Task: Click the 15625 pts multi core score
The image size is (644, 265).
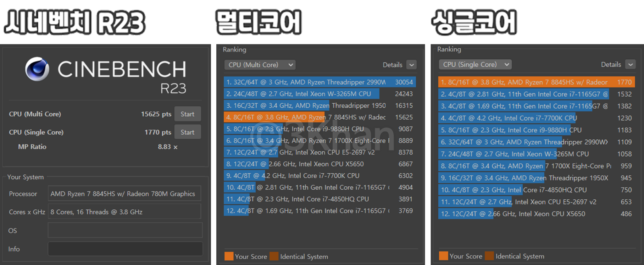Action: pos(156,114)
